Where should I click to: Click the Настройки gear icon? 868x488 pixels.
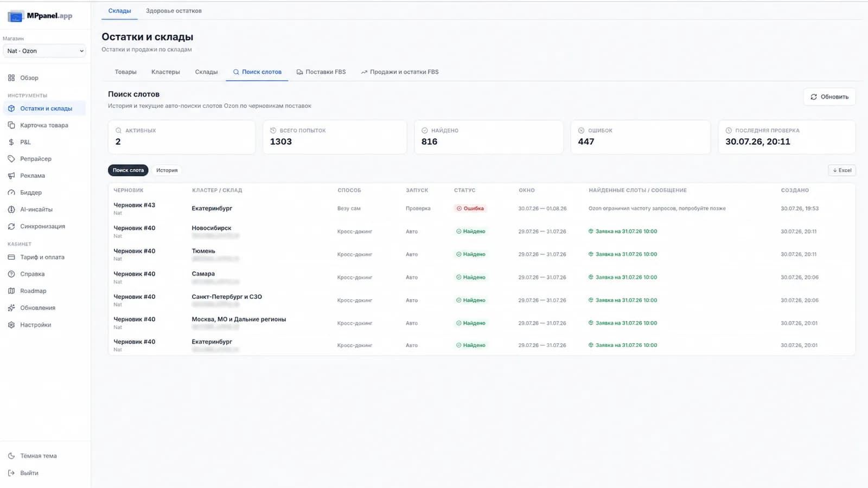[11, 325]
